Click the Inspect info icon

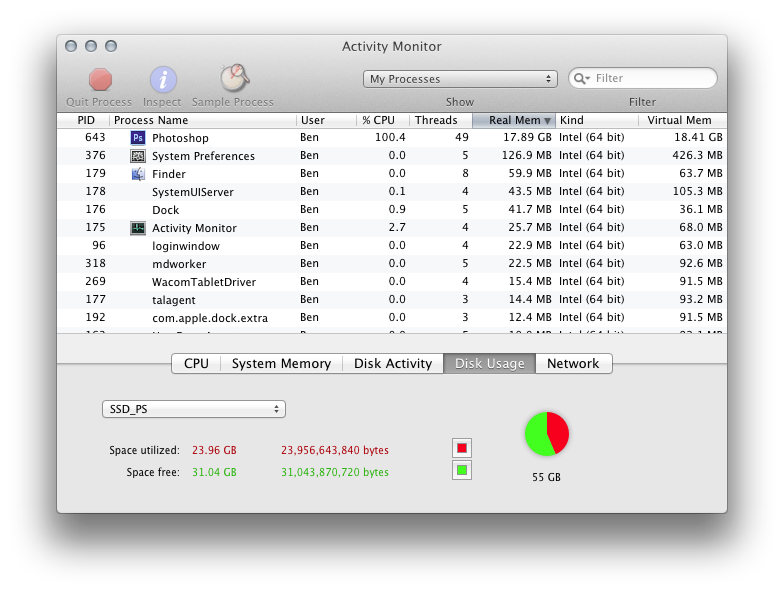tap(163, 80)
